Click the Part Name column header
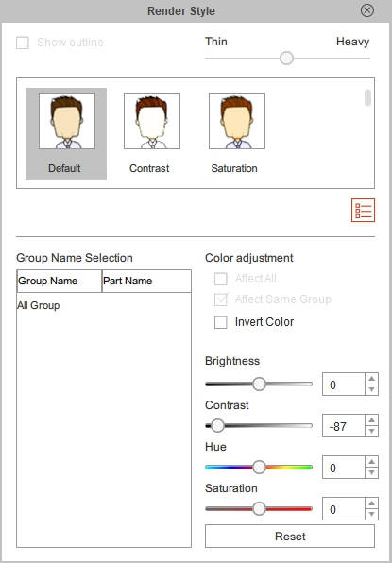Screen dimensions: 392x563 click(x=146, y=281)
